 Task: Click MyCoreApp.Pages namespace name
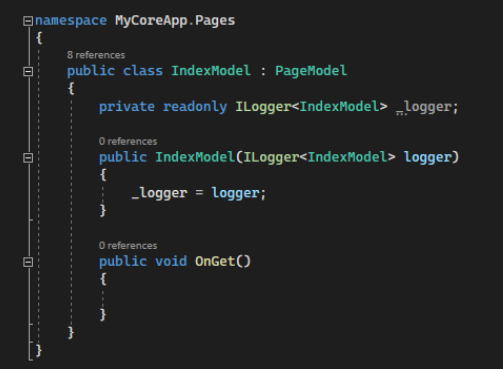pyautogui.click(x=175, y=21)
